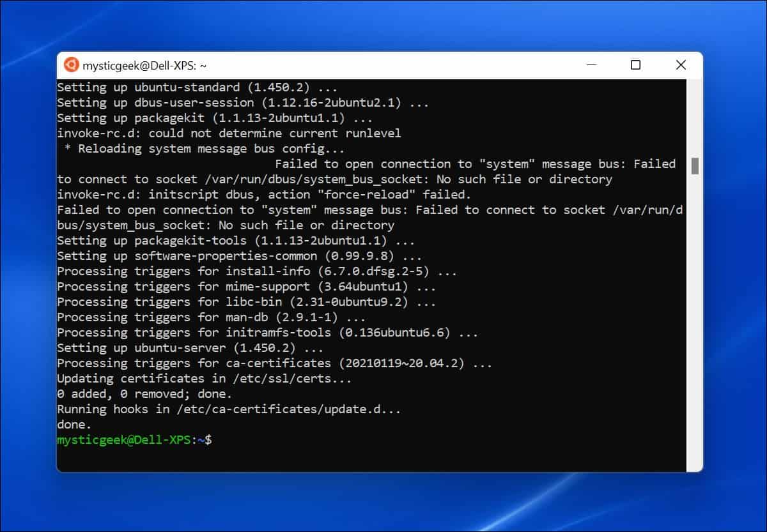Click the blinking cursor at the shell prompt
Screen dimensions: 767x532
tap(215, 440)
